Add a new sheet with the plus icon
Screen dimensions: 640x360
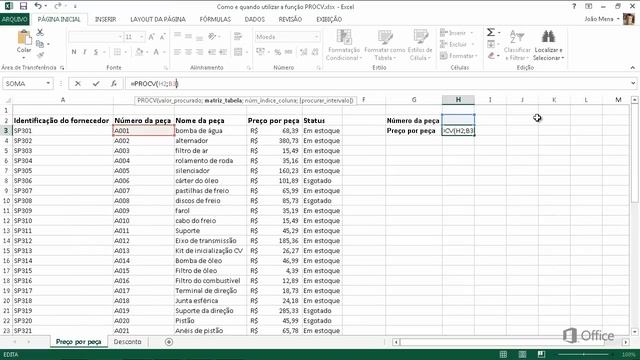[169, 342]
